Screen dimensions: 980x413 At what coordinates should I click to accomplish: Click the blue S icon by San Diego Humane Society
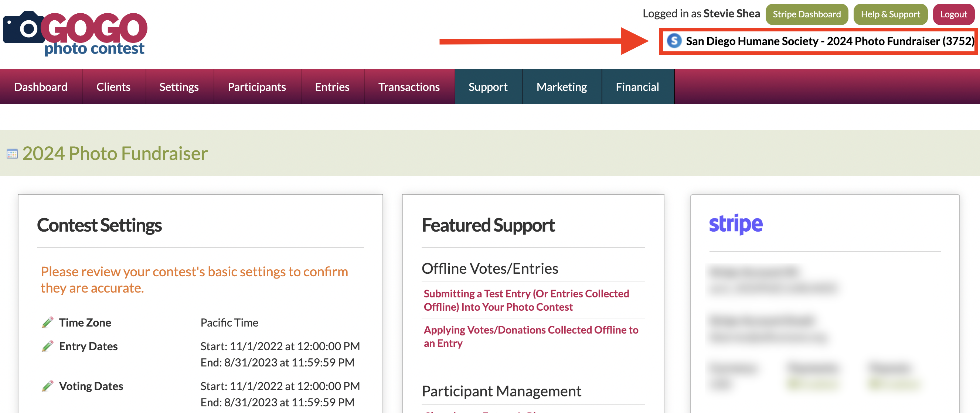(x=674, y=41)
